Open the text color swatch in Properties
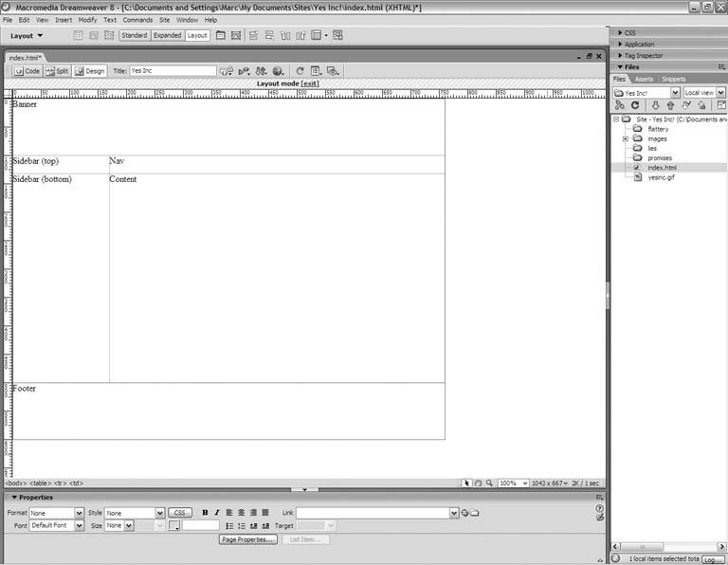This screenshot has width=728, height=565. tap(173, 525)
